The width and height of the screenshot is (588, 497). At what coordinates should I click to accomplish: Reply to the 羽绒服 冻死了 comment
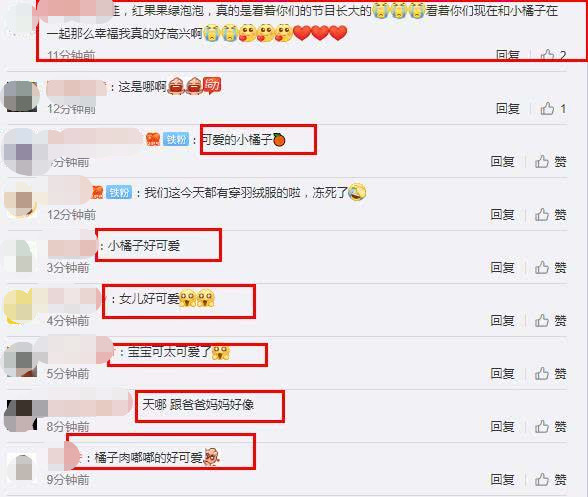(502, 215)
